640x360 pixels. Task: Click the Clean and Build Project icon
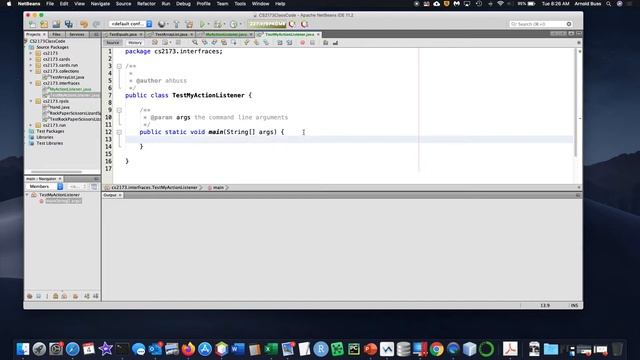189,24
